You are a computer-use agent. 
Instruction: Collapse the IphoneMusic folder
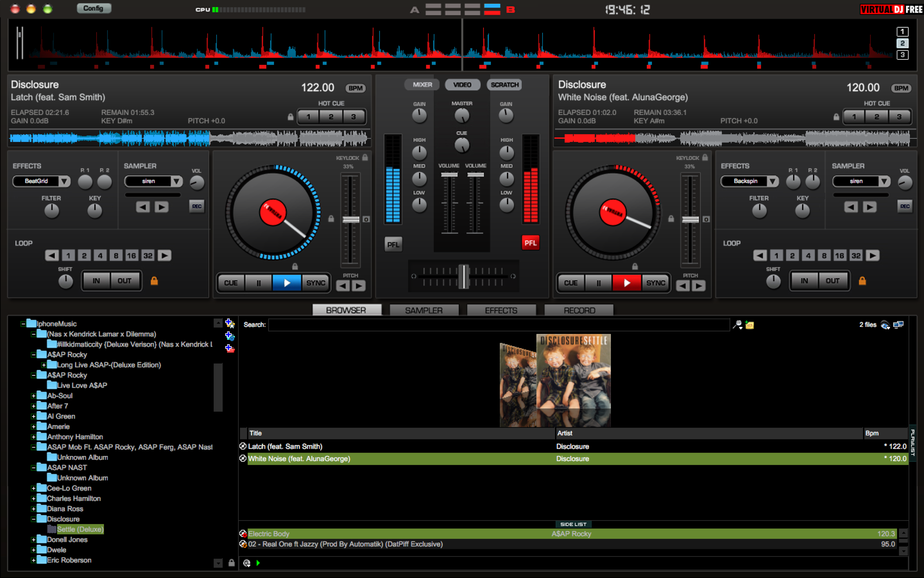click(x=23, y=324)
